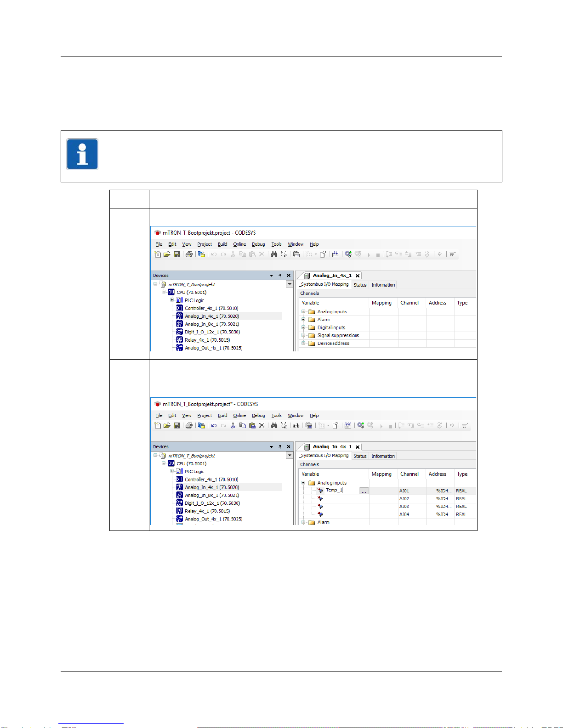This screenshot has height=728, width=563.
Task: Close the Analog_In_4x_1 tab in upper window
Action: (x=358, y=276)
